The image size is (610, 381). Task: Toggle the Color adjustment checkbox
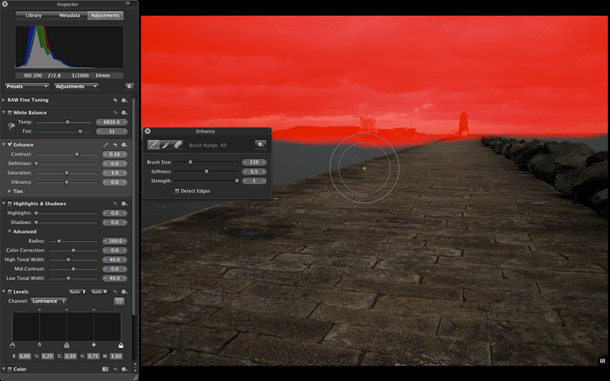click(10, 369)
